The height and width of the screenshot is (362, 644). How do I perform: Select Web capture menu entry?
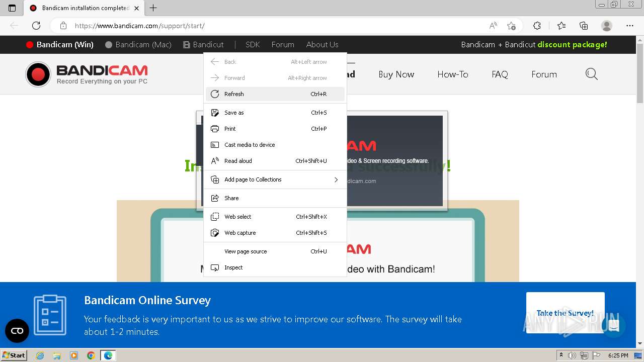coord(275,233)
